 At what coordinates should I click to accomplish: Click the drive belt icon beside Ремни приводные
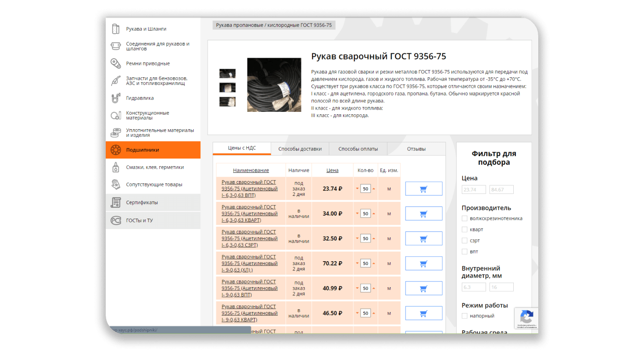[x=115, y=63]
